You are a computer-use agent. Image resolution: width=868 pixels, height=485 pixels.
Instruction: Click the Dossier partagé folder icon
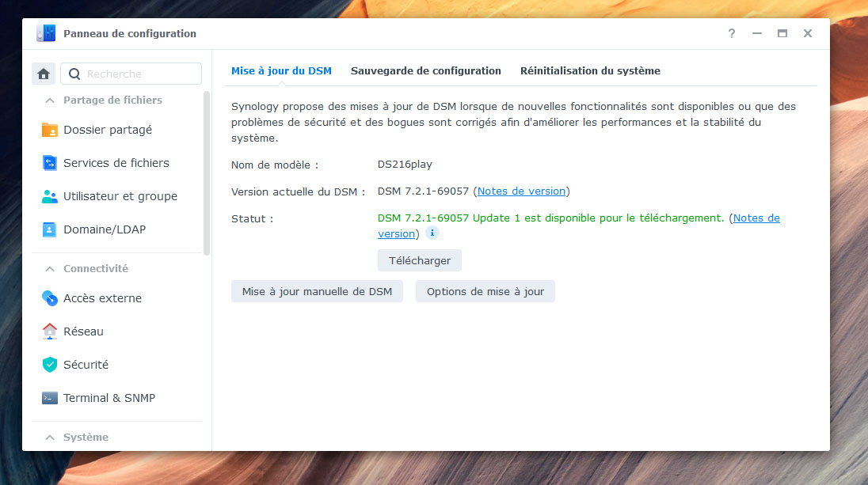50,130
